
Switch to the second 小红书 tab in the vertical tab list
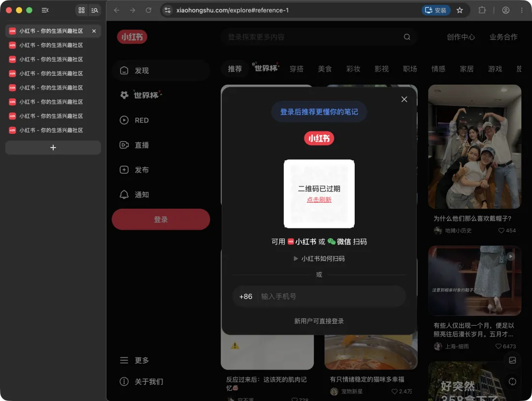pos(53,45)
